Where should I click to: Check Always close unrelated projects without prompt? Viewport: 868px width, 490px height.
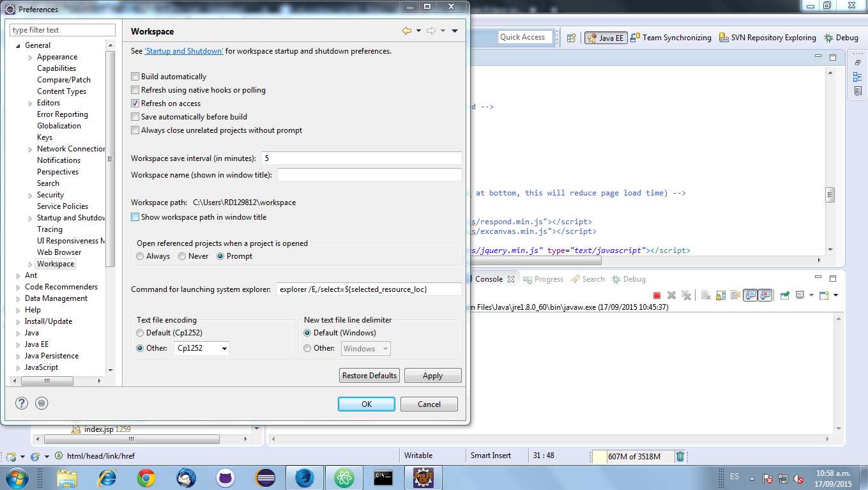coord(135,130)
